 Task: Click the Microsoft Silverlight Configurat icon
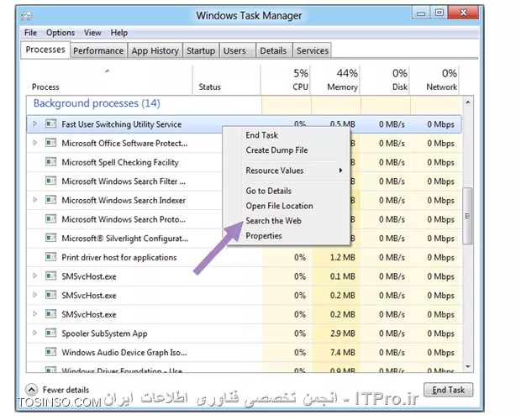click(x=50, y=238)
